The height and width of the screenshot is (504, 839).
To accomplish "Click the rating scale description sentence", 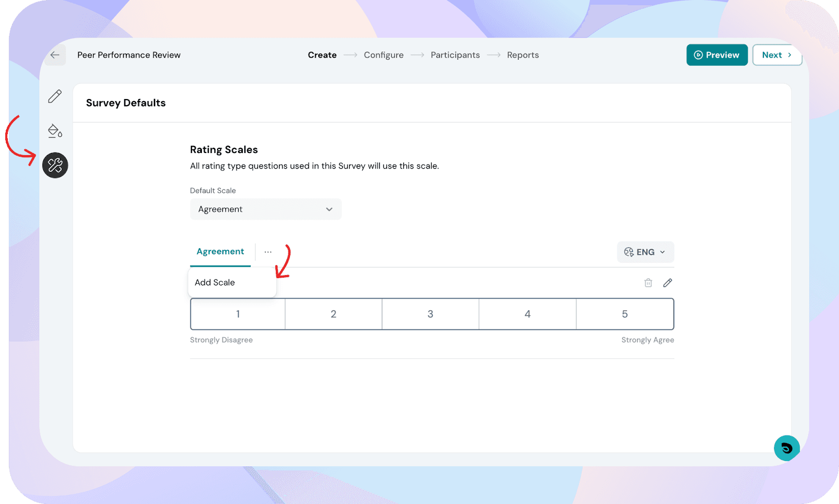I will tap(315, 166).
